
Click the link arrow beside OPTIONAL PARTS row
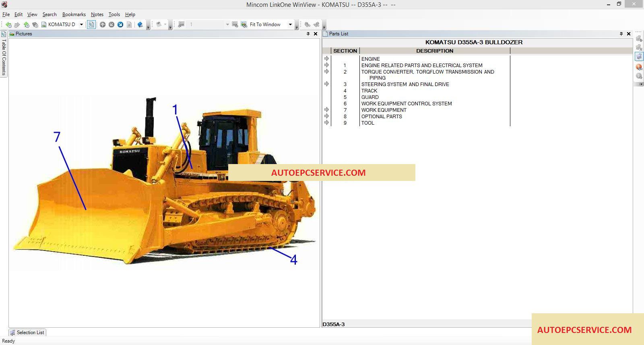tap(326, 116)
